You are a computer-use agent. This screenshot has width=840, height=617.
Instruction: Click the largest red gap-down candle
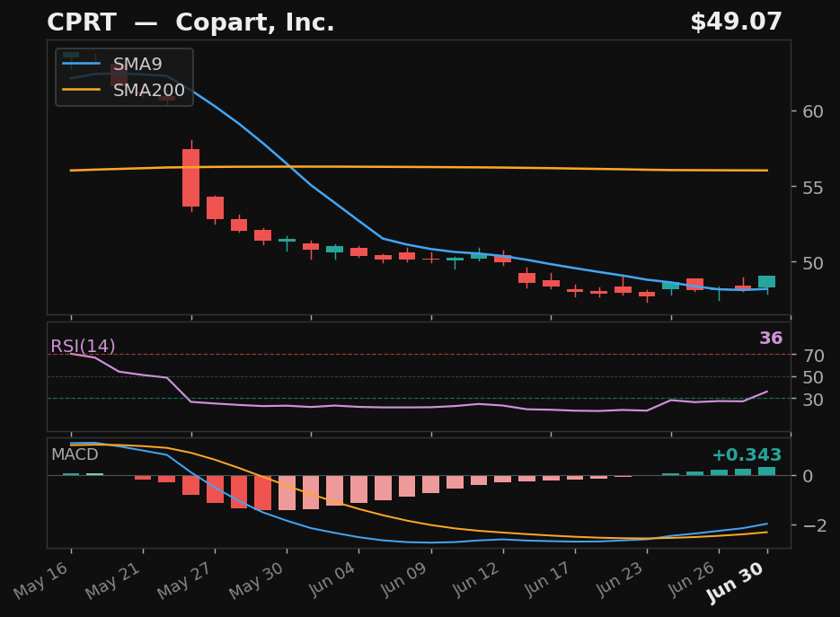[190, 177]
